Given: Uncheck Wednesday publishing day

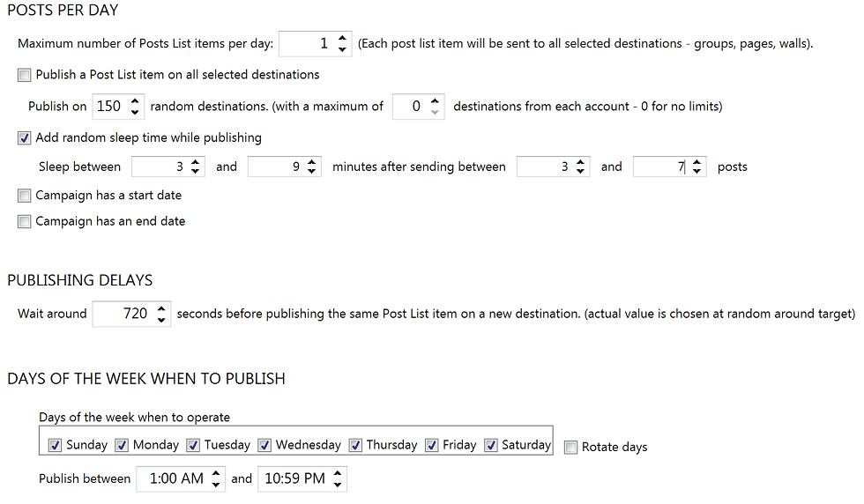Looking at the screenshot, I should click(264, 445).
